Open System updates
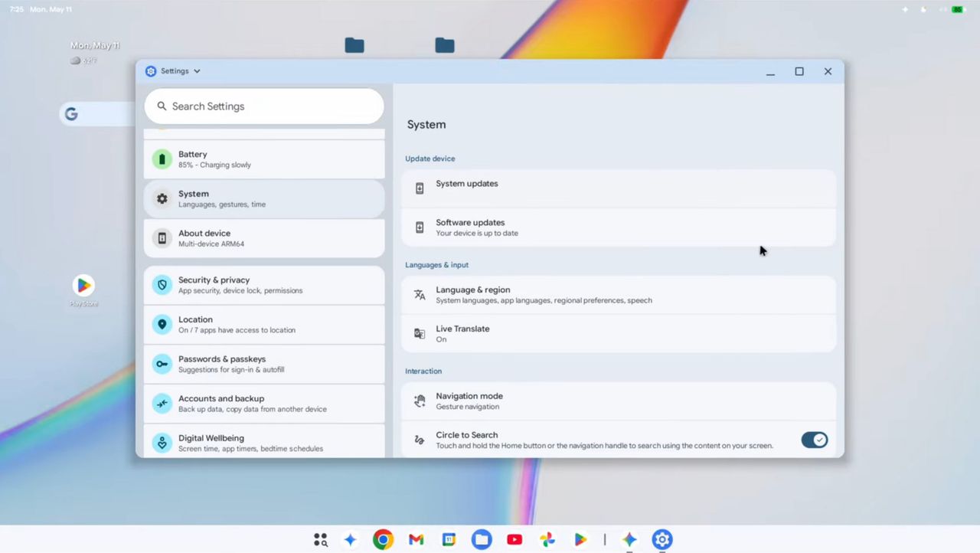 619,188
